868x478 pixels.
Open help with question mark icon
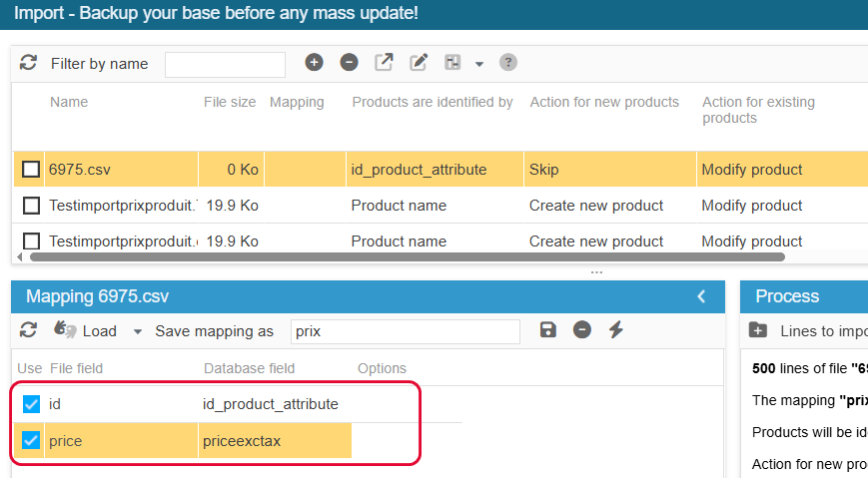coord(508,63)
